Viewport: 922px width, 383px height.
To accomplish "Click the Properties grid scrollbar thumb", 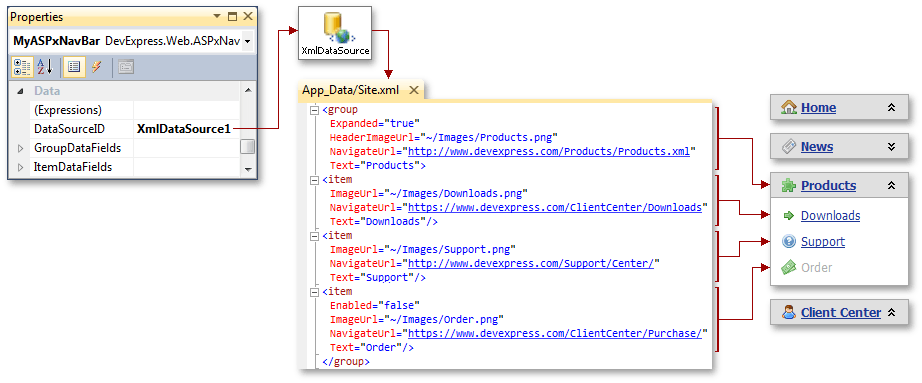I will point(248,146).
